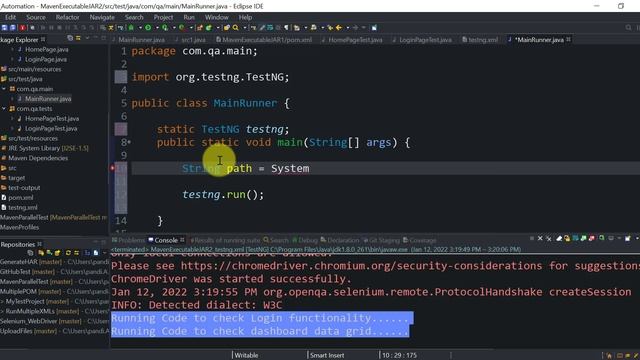Expand the MainRunner.java tree node
This screenshot has height=360, width=640.
click(12, 99)
